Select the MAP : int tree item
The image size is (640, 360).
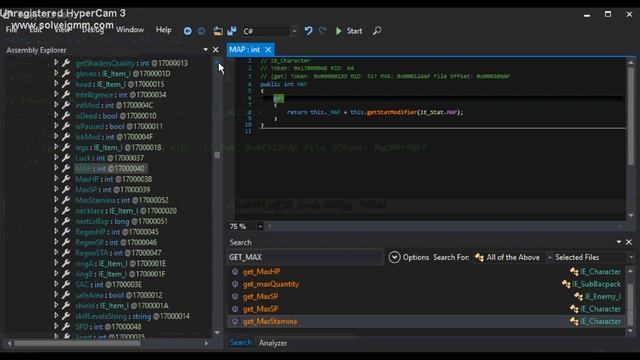(110, 169)
